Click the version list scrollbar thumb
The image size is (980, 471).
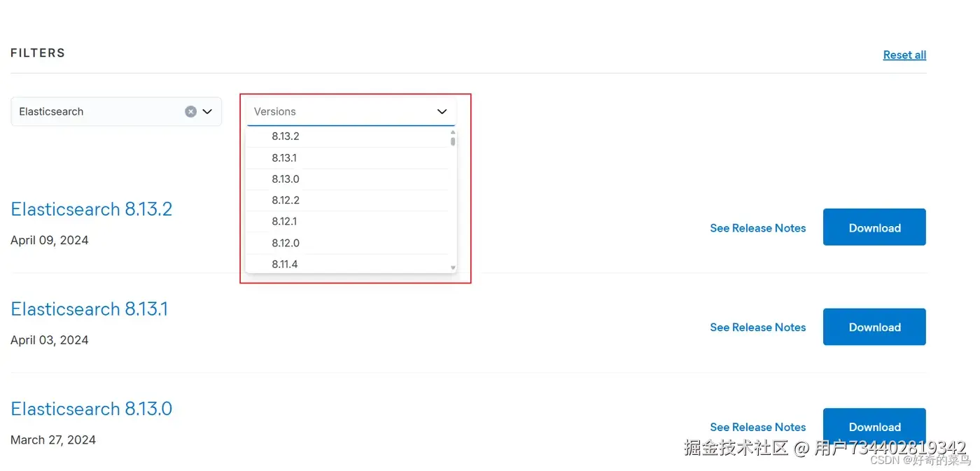453,141
